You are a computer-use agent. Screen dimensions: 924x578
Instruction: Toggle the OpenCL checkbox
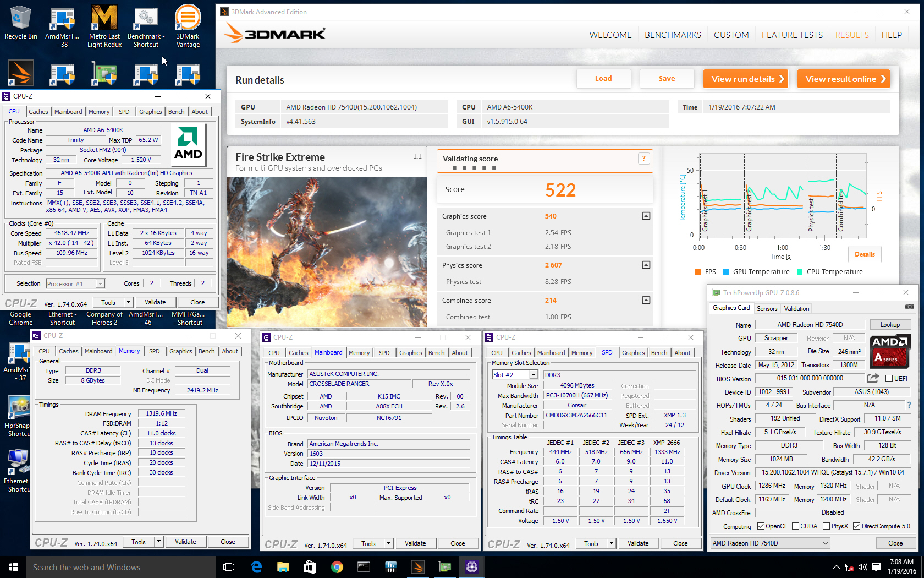click(761, 526)
